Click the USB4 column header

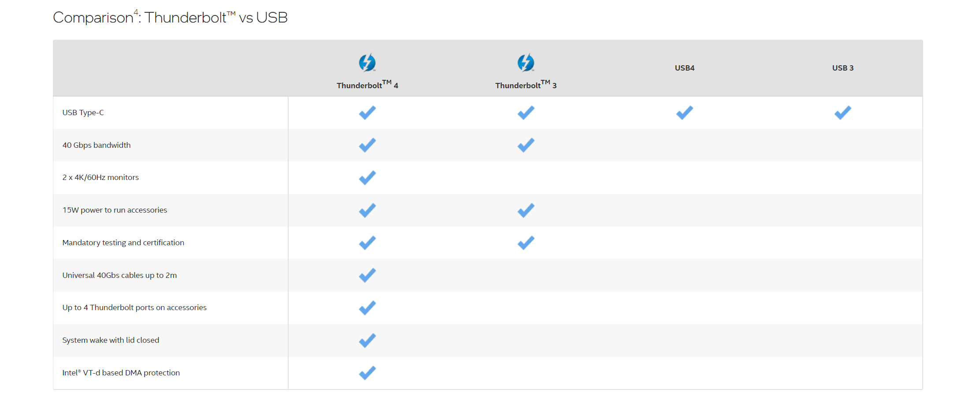(684, 68)
